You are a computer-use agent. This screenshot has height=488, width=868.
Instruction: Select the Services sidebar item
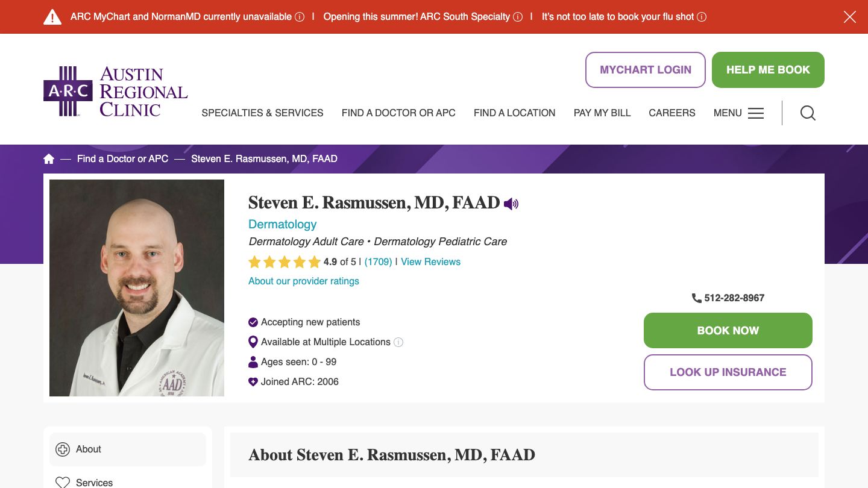93,482
